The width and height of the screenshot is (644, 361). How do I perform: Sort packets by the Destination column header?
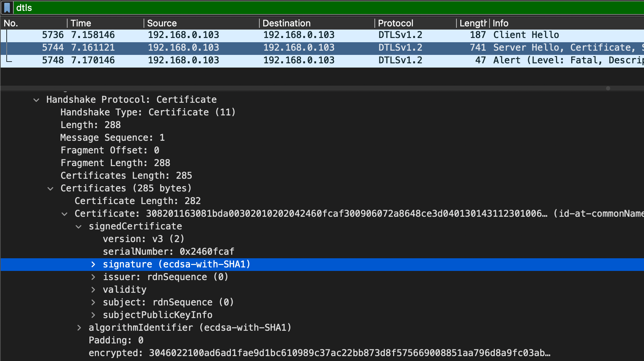(317, 23)
